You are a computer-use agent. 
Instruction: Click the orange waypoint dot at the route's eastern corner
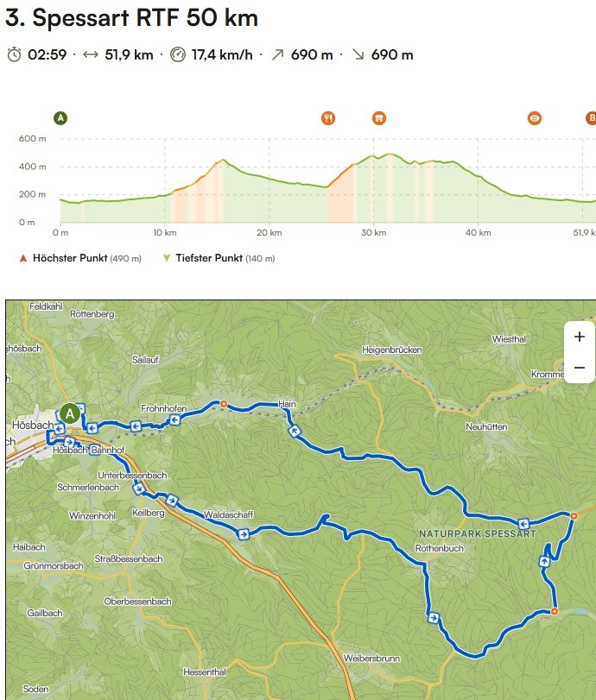click(573, 515)
